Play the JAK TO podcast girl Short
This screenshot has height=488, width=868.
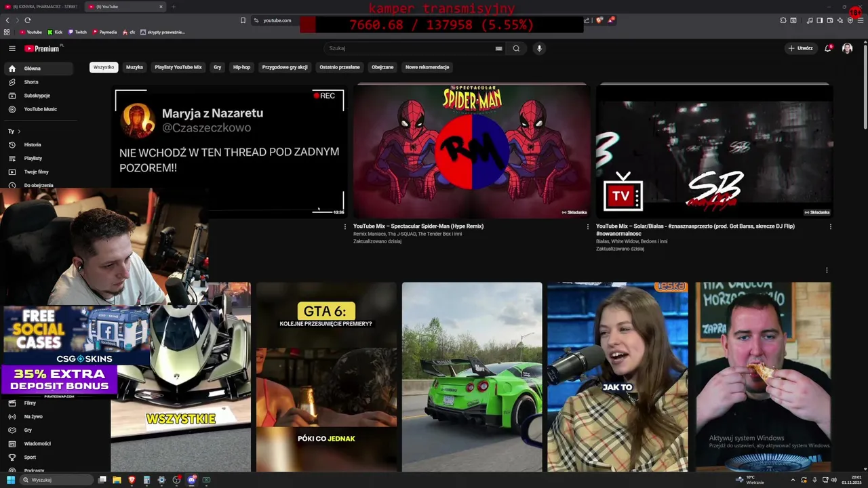[618, 377]
